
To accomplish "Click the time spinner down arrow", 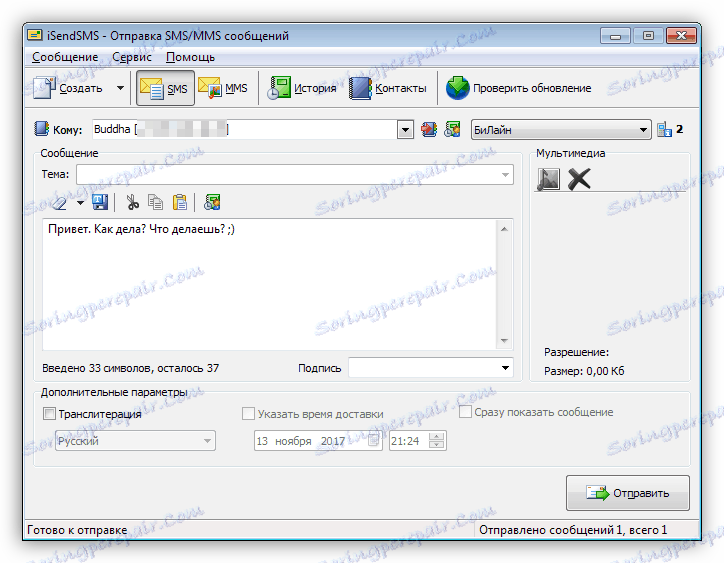I will tap(436, 445).
